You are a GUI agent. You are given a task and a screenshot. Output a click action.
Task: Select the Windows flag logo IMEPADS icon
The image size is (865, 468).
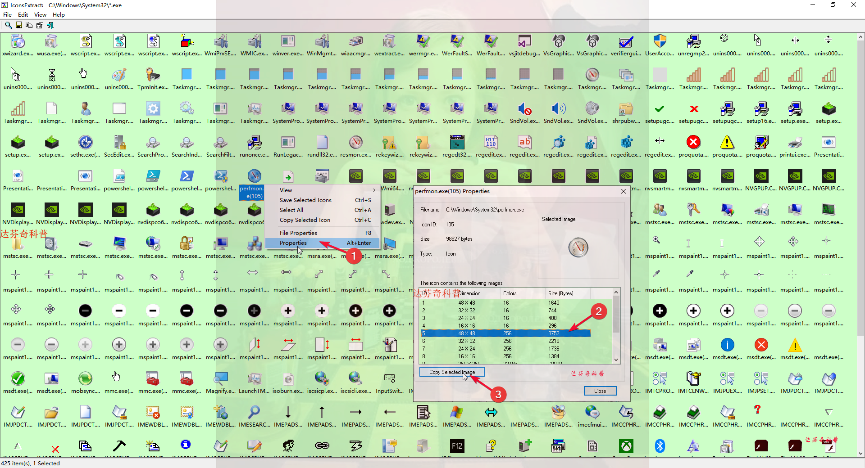[x=457, y=412]
